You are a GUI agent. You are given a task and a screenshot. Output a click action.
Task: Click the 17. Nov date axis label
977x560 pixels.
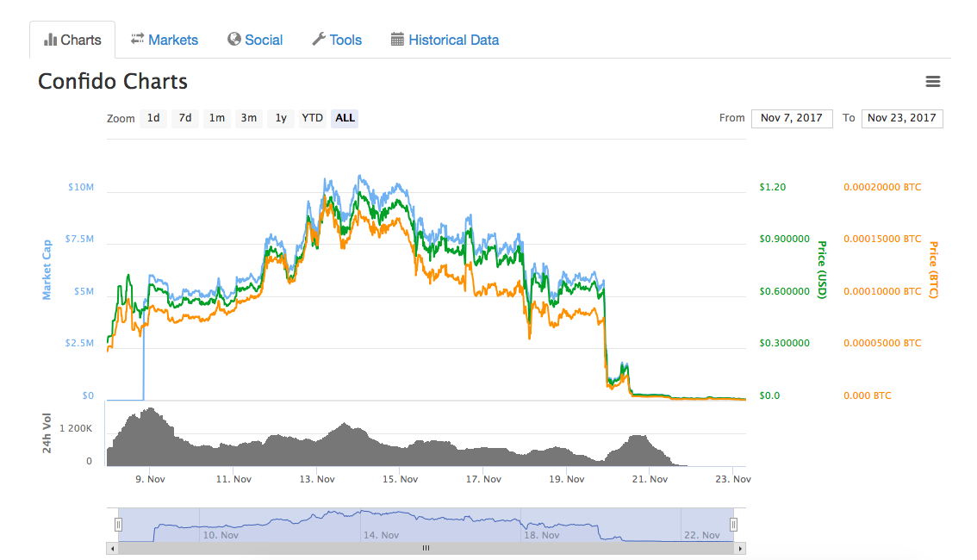[483, 479]
